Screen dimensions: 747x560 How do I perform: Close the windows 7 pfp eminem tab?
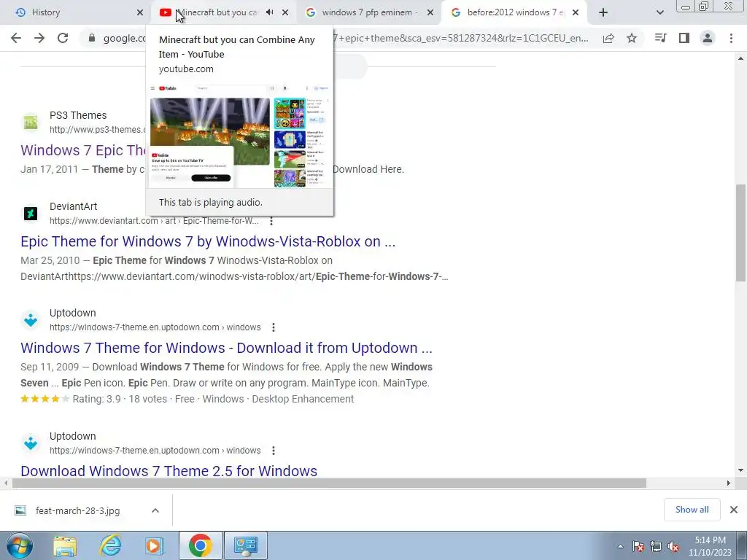(430, 12)
